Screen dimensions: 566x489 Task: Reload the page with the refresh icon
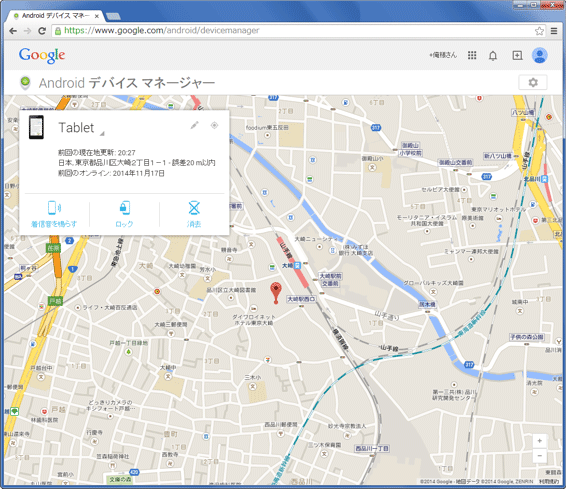[42, 31]
